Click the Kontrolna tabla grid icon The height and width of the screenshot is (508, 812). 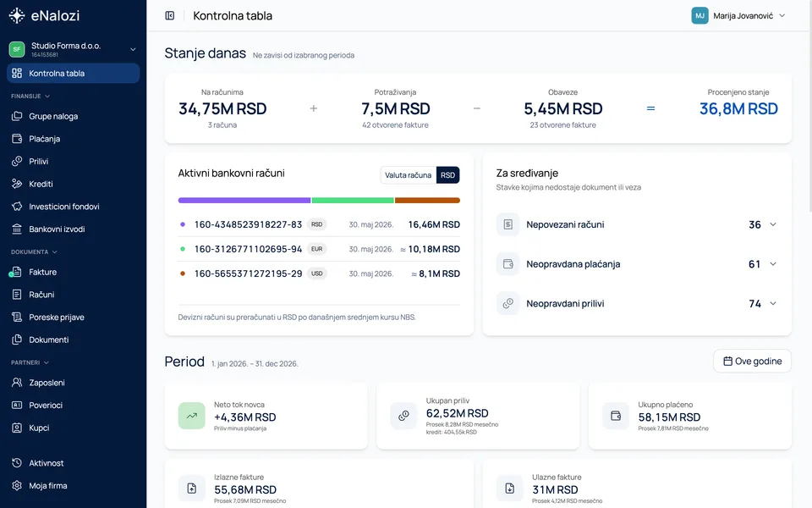point(17,73)
